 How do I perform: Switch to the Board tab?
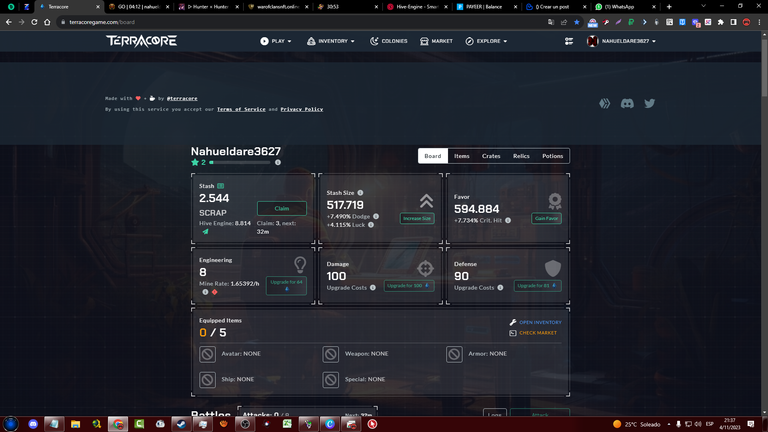point(432,156)
